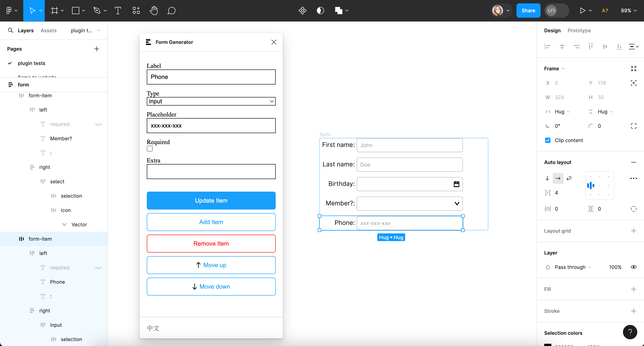Open the Type dropdown in Form Generator
Screen dimensions: 644x346
click(211, 101)
